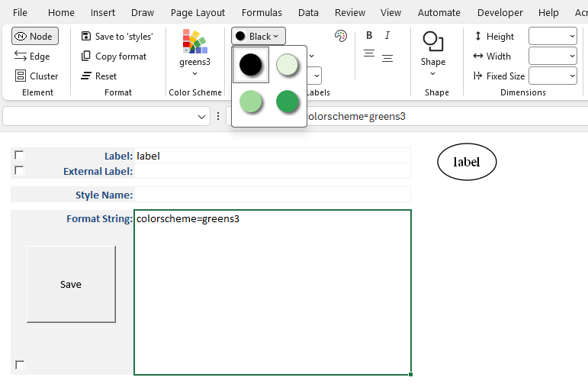Click the Fixed Size icon
Image resolution: width=588 pixels, height=384 pixels.
[x=477, y=76]
